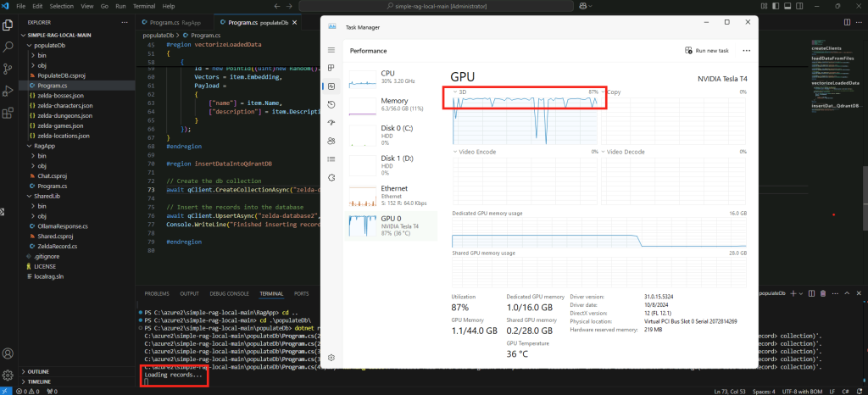This screenshot has height=395, width=868.
Task: Select Ethernet in Task Manager performance list
Action: coord(391,195)
